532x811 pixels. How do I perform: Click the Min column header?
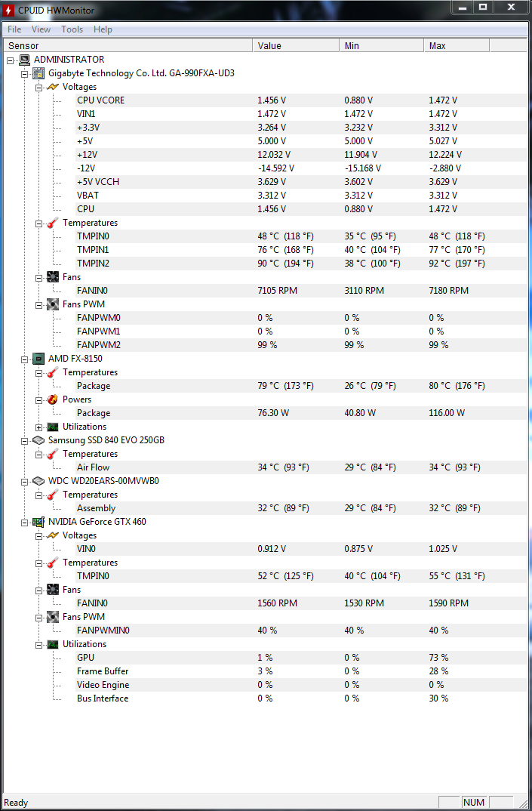click(382, 45)
